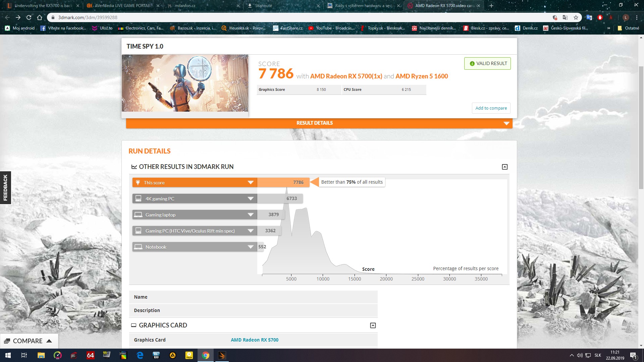Open the Chrome profile avatar 'L'

coord(626,17)
